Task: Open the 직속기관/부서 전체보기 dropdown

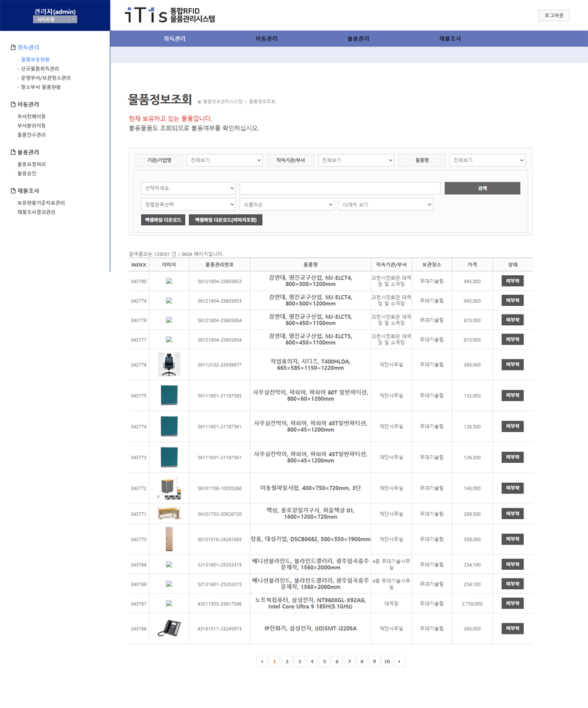Action: (356, 160)
